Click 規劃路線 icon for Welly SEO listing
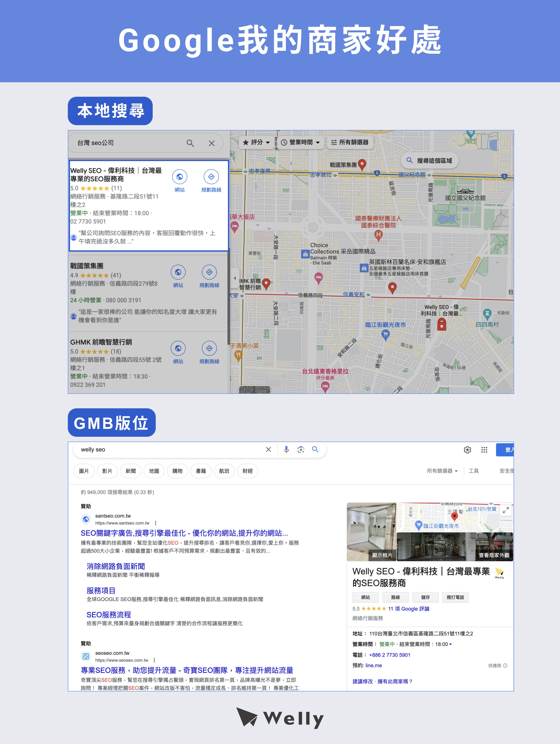This screenshot has height=744, width=560. pyautogui.click(x=211, y=177)
